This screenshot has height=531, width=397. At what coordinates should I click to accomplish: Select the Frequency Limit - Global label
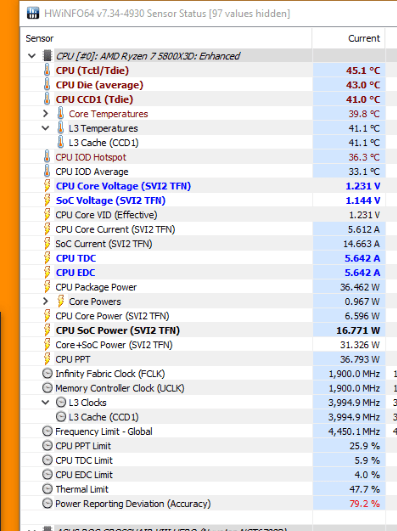pos(104,431)
